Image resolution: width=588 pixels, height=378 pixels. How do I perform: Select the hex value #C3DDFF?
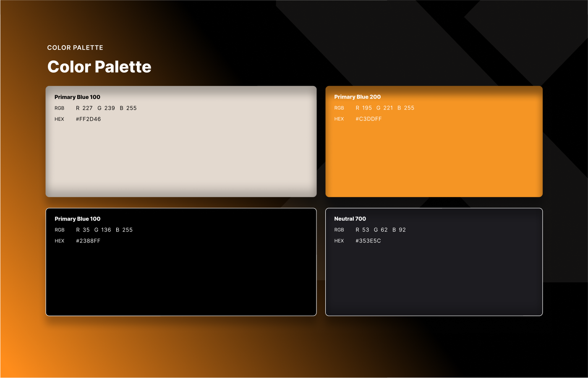click(x=368, y=119)
